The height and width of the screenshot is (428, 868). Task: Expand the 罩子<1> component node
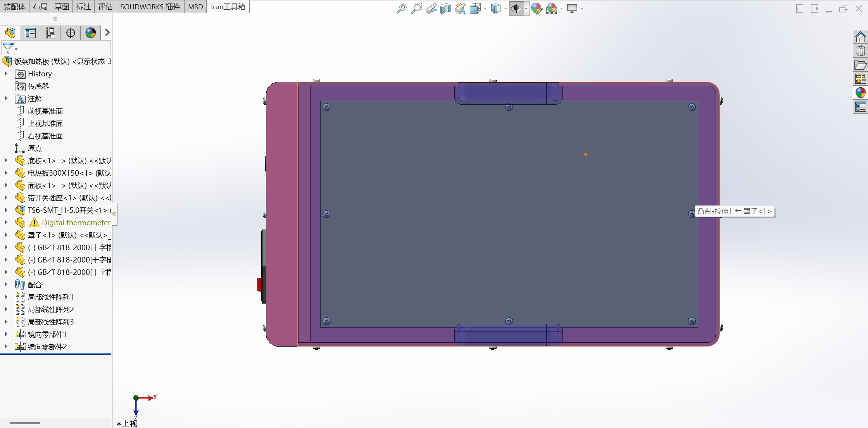pos(5,235)
